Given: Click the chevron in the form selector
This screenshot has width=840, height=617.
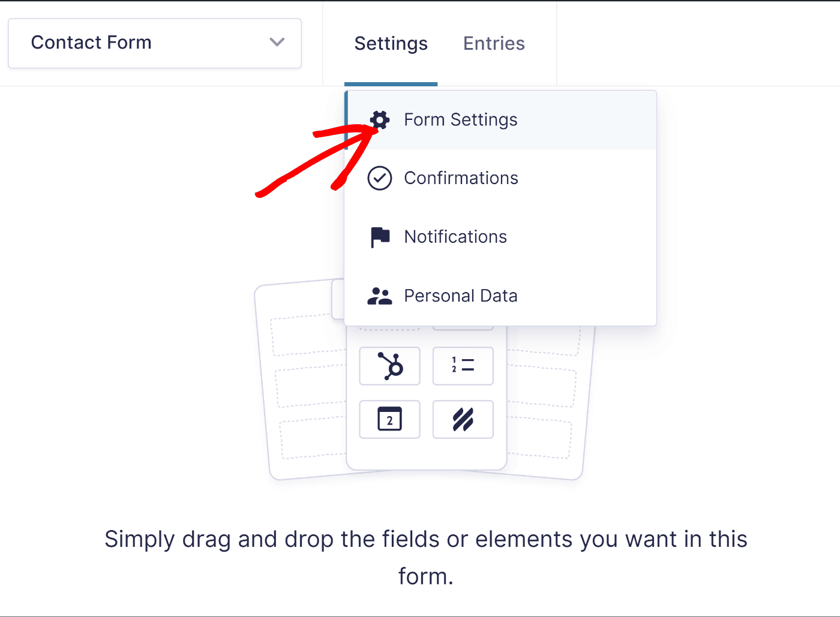Looking at the screenshot, I should (x=277, y=43).
